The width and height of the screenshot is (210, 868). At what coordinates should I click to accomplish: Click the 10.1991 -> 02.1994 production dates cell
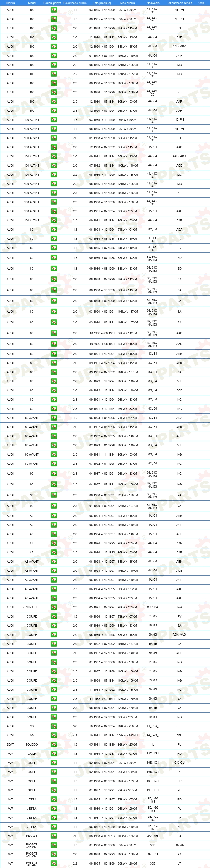click(102, 735)
